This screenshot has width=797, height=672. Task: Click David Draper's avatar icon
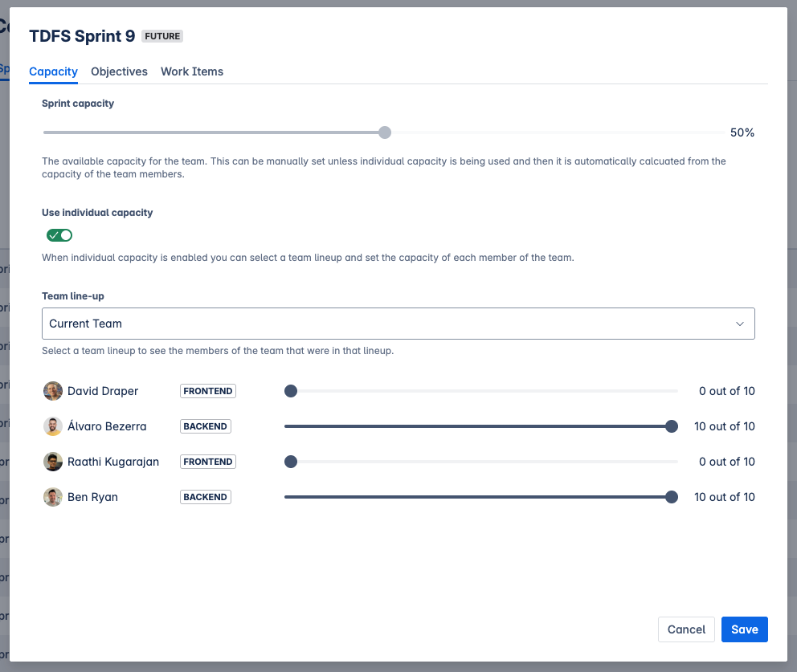53,391
